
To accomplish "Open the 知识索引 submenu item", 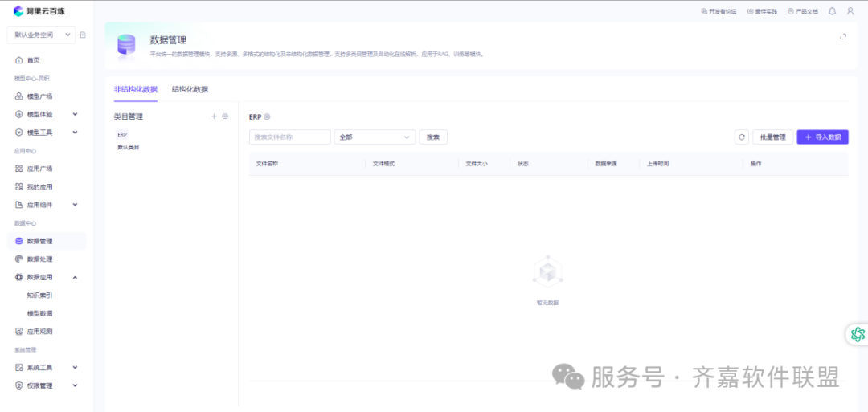I will tap(40, 296).
